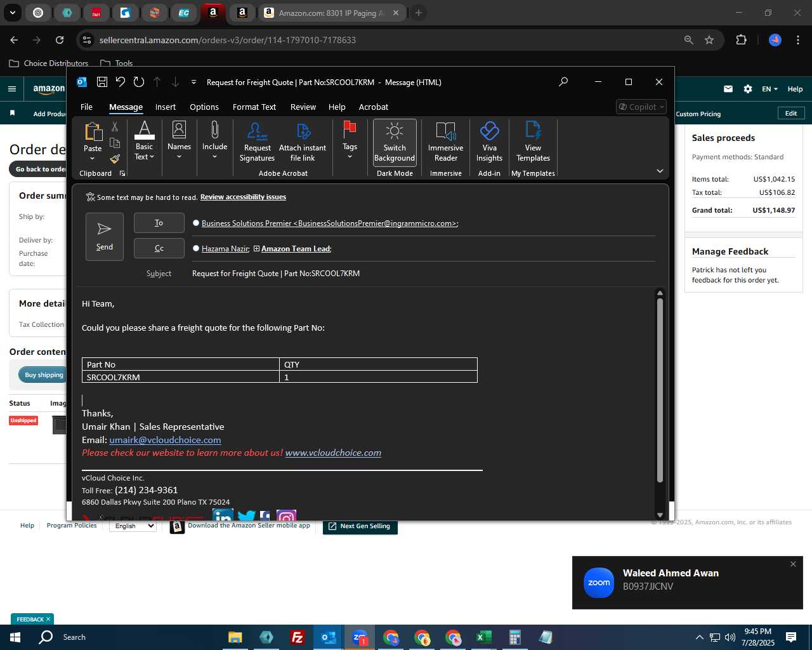Open FileZilla from the taskbar
The image size is (812, 650).
click(297, 637)
